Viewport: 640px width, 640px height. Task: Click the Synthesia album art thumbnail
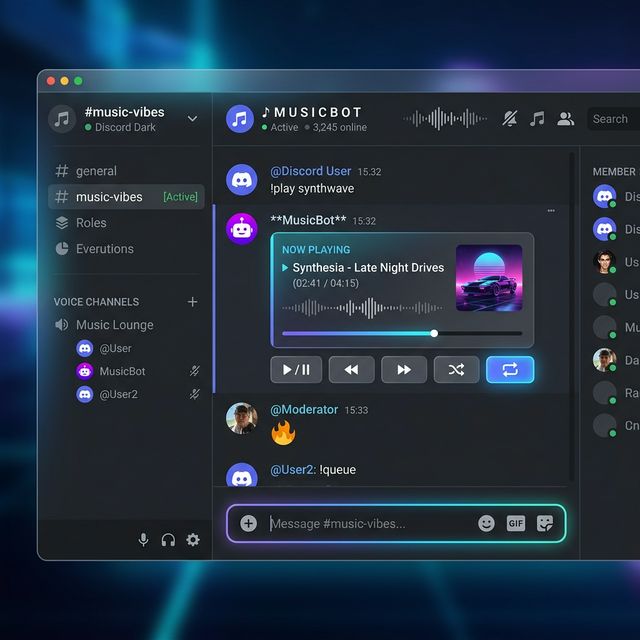tap(489, 278)
